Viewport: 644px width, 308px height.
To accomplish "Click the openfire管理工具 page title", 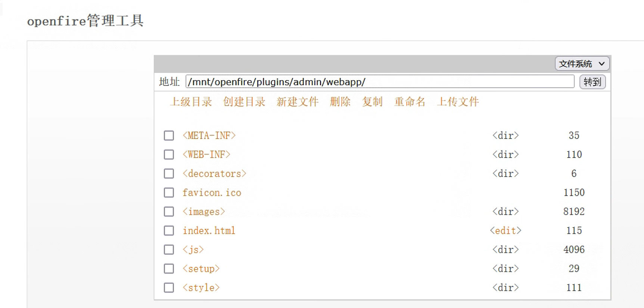I will click(x=85, y=21).
